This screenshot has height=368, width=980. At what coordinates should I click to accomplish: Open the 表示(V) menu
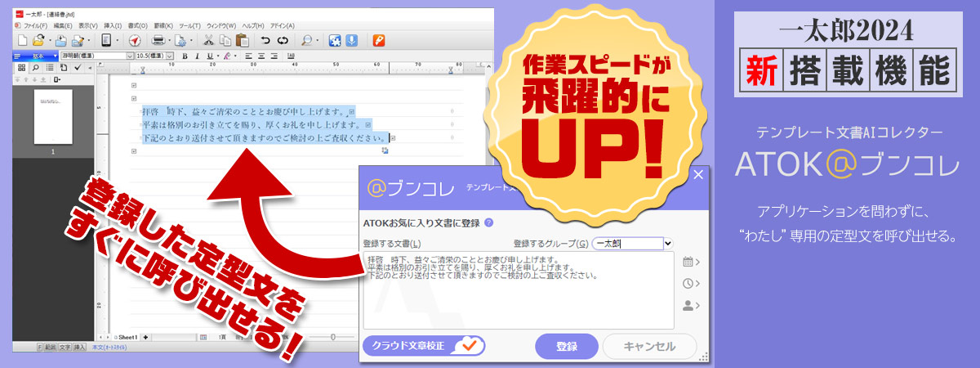point(88,25)
